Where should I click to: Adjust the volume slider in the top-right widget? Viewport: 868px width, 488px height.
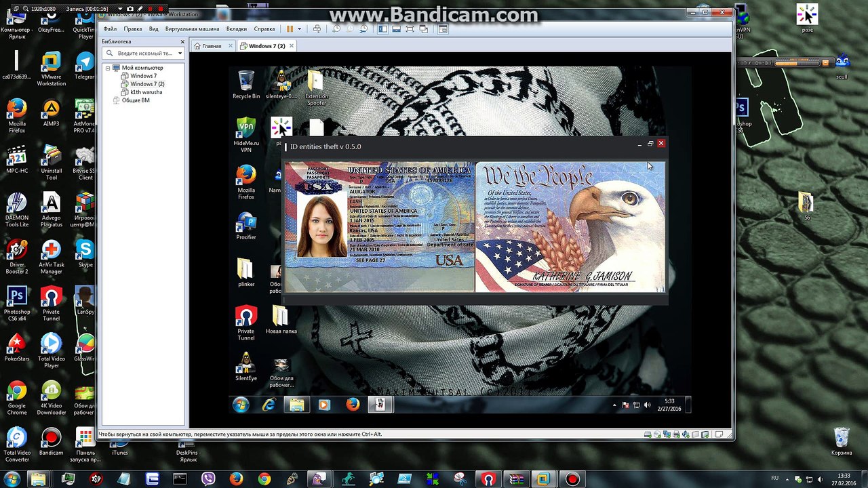[798, 63]
